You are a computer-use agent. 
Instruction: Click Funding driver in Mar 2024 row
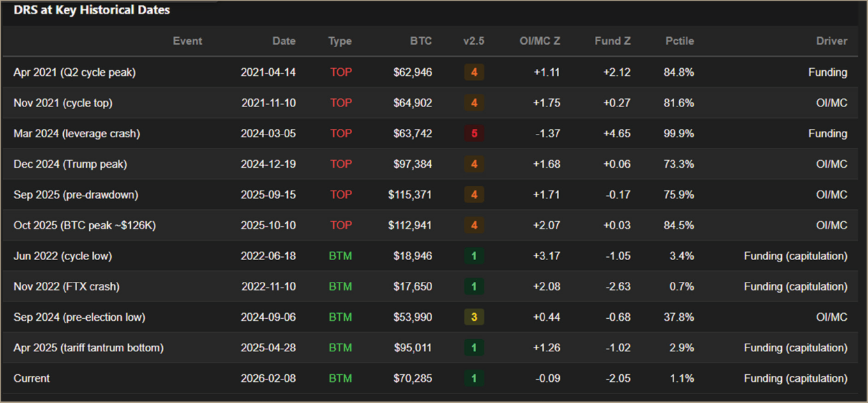(x=828, y=133)
